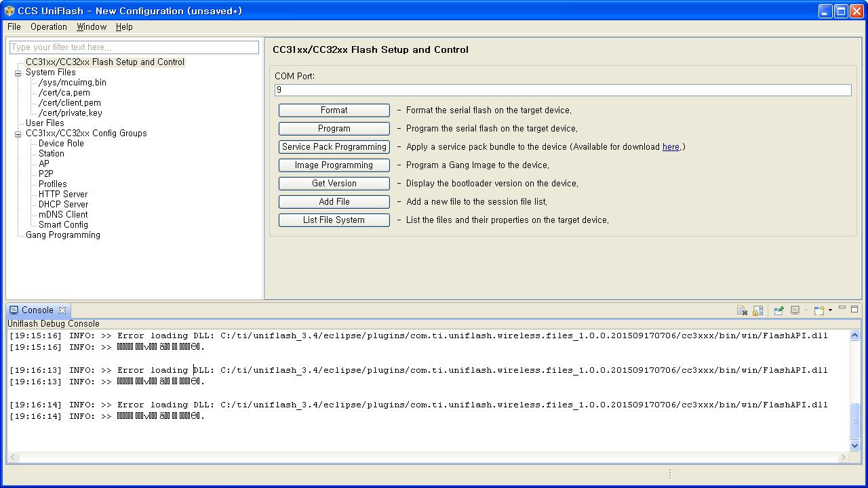Focus the filter text box
This screenshot has height=488, width=868.
pyautogui.click(x=134, y=47)
